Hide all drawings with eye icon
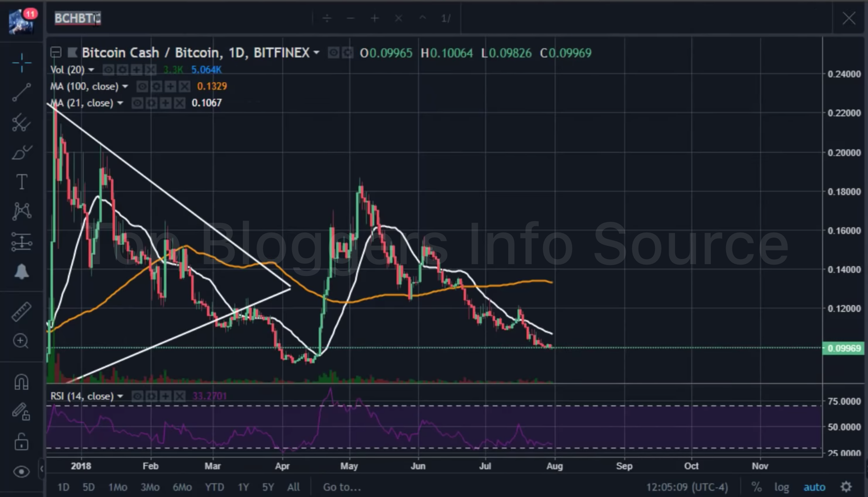The image size is (868, 497). [22, 472]
